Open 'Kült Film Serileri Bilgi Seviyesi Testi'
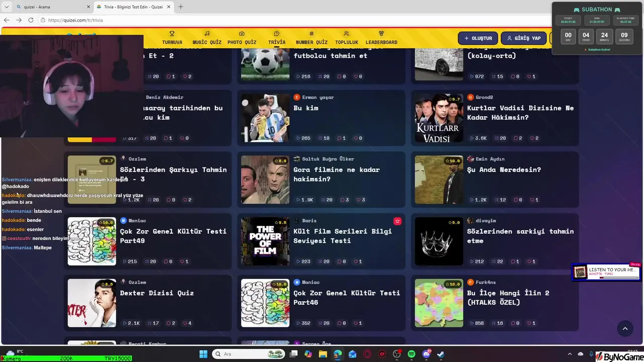 343,236
